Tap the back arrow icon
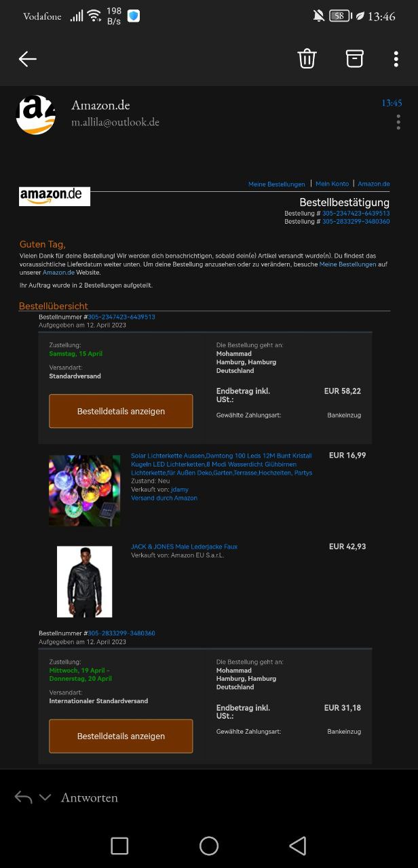 (27, 59)
